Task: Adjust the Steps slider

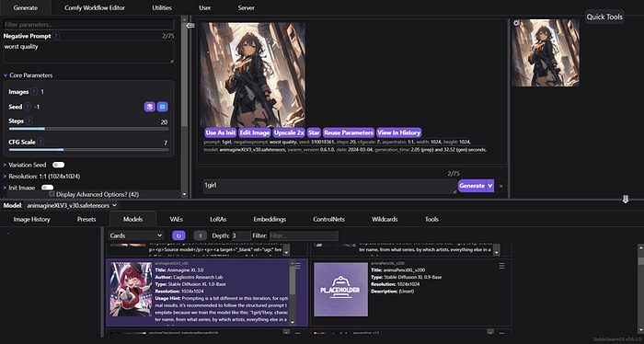Action: click(88, 129)
